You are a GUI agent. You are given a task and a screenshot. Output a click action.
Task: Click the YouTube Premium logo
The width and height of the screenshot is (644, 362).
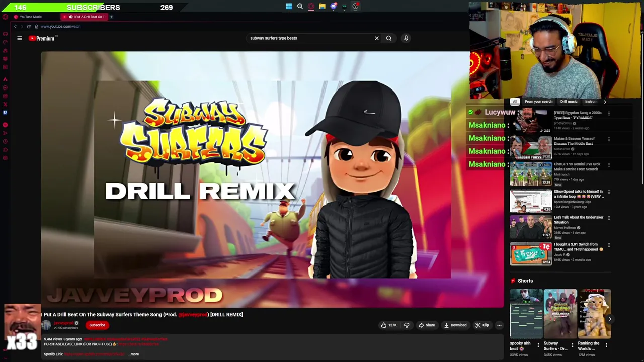coord(43,38)
